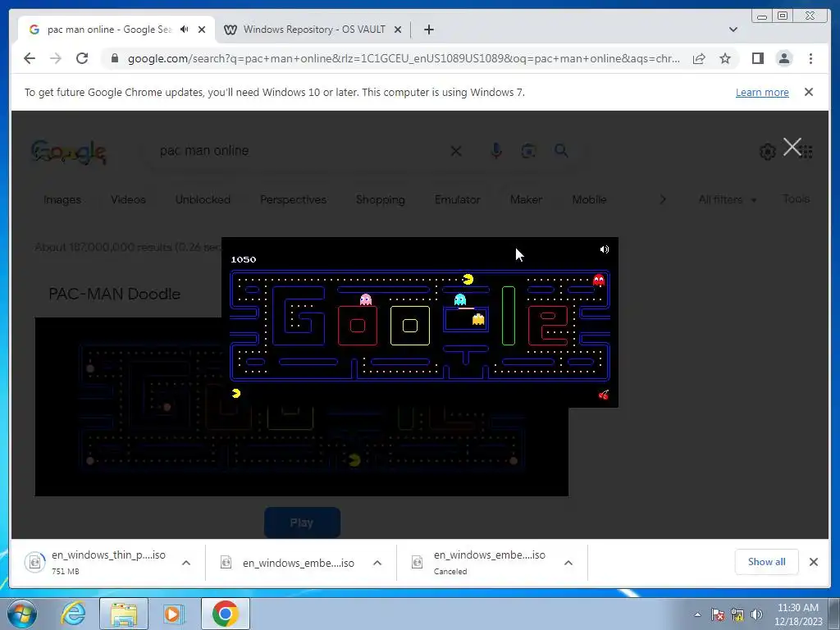The height and width of the screenshot is (630, 840).
Task: Dismiss the Chrome update notification bar
Action: pos(809,92)
